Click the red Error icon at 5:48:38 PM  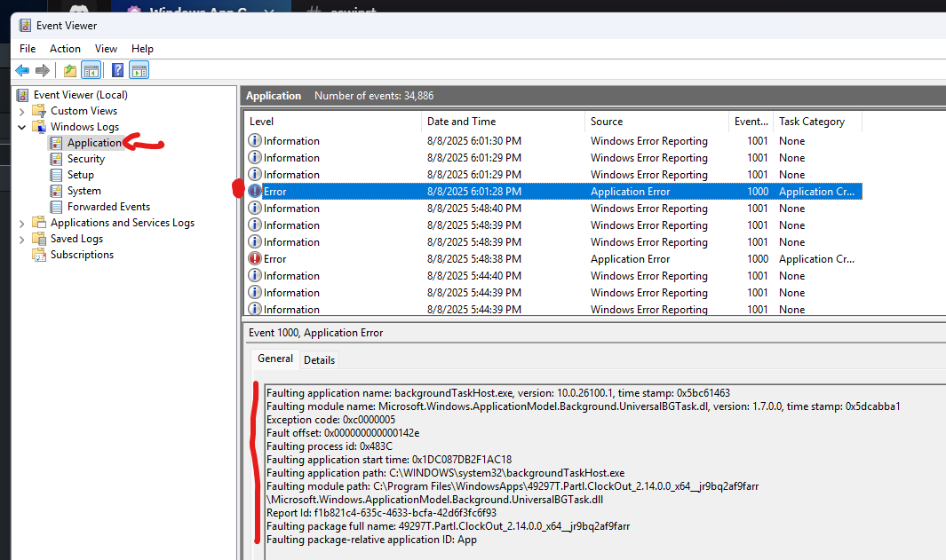pyautogui.click(x=255, y=259)
